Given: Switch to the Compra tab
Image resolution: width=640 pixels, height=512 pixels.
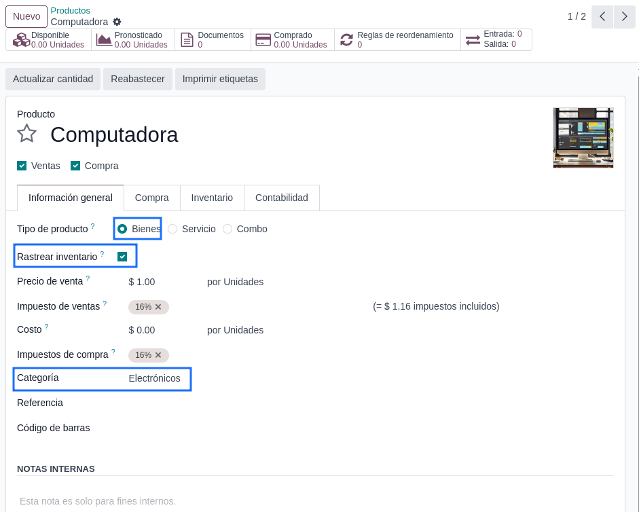Looking at the screenshot, I should tap(152, 198).
